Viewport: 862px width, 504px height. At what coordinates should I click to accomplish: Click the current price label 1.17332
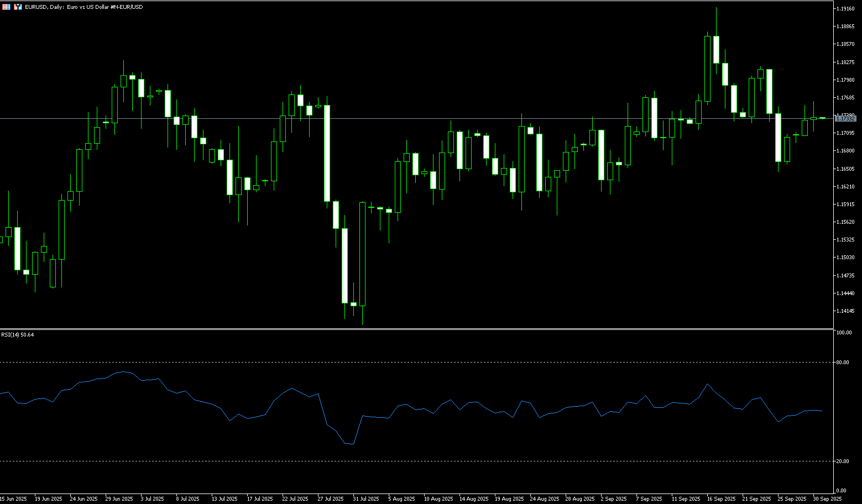pos(845,118)
